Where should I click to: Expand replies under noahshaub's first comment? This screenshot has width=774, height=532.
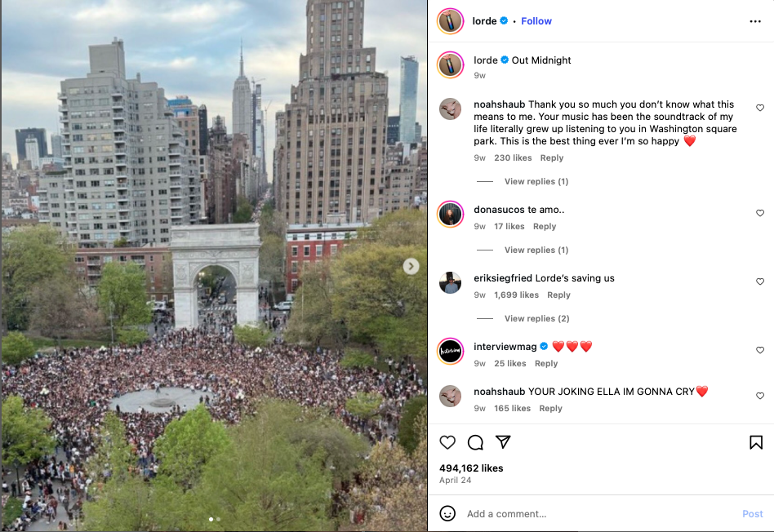536,181
